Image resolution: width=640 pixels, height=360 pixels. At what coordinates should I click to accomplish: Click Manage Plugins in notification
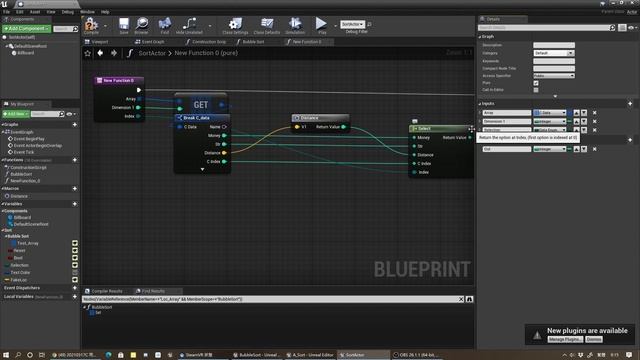(x=565, y=340)
